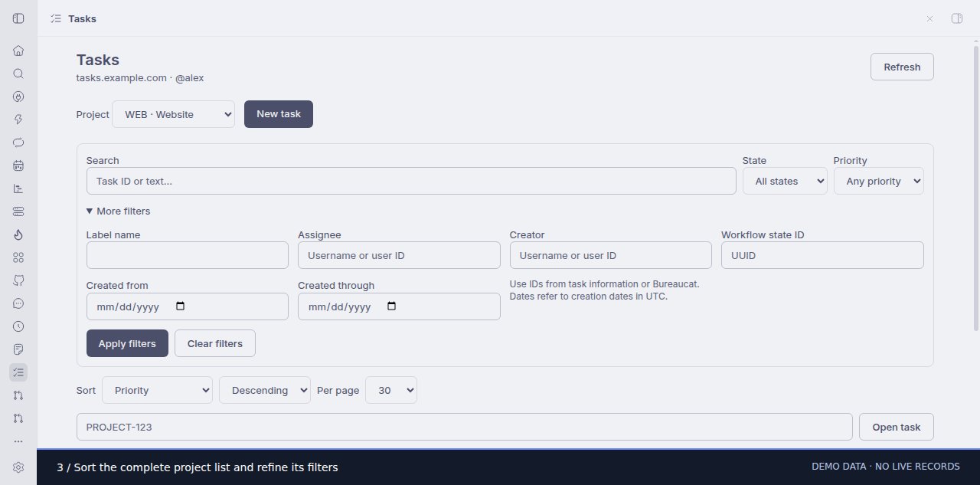This screenshot has width=980, height=485.
Task: Focus the Workflow state ID UUID field
Action: (x=822, y=255)
